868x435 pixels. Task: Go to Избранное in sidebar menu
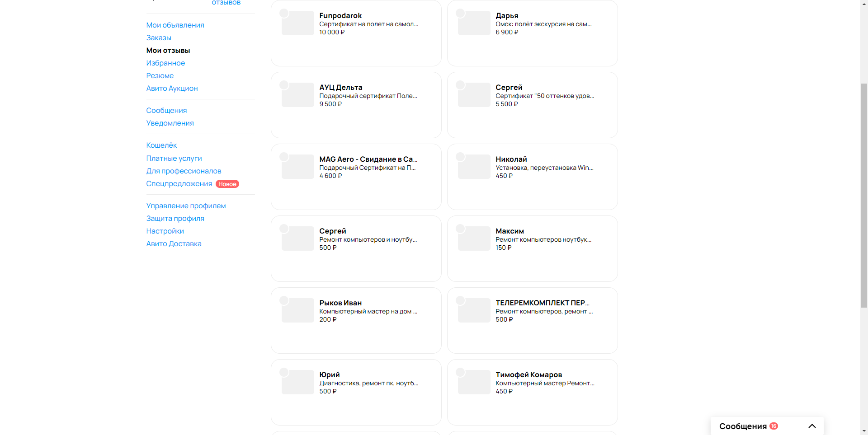click(165, 63)
